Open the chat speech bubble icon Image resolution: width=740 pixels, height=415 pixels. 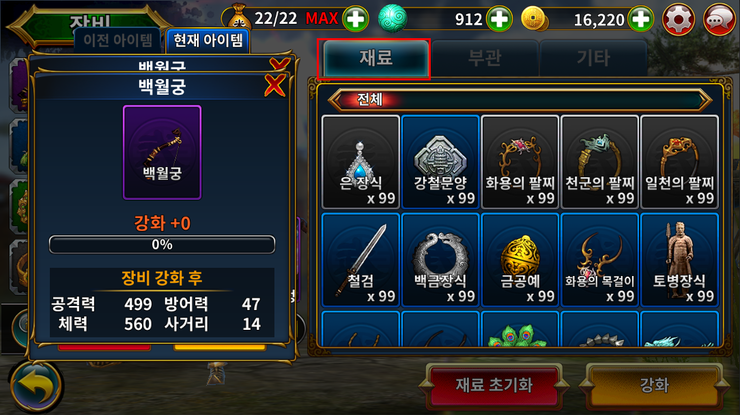pyautogui.click(x=719, y=19)
